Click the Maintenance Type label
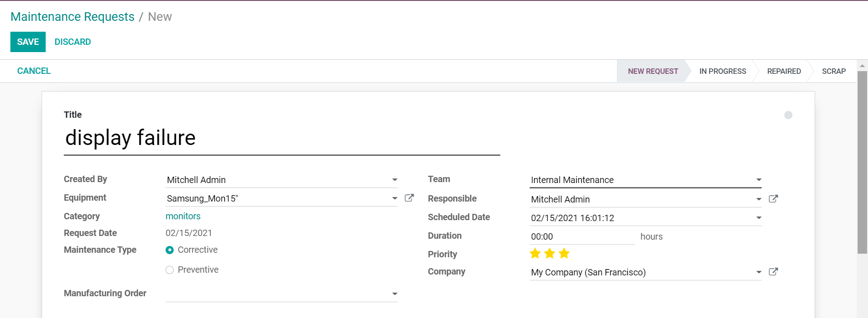This screenshot has height=318, width=868. click(100, 250)
